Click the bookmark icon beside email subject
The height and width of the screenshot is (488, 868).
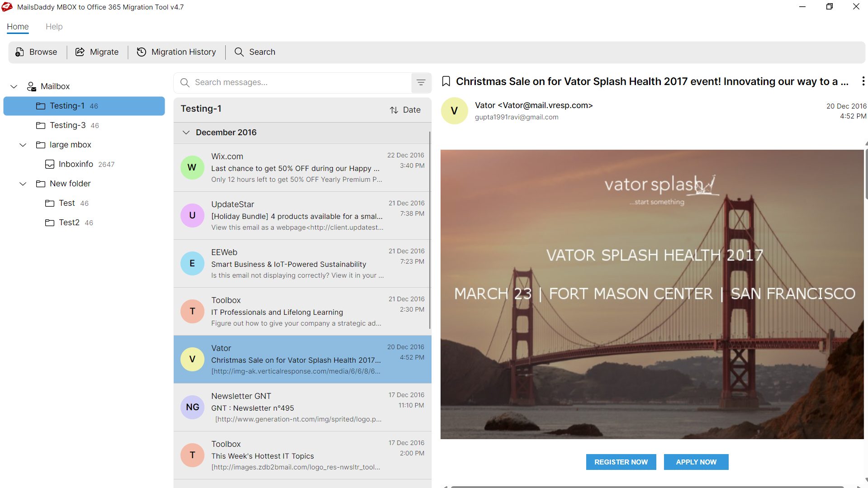pos(446,81)
